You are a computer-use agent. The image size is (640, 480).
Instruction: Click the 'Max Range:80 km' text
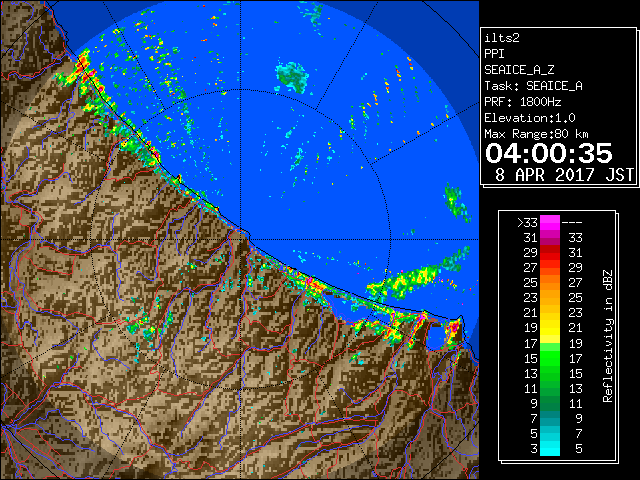pyautogui.click(x=536, y=134)
